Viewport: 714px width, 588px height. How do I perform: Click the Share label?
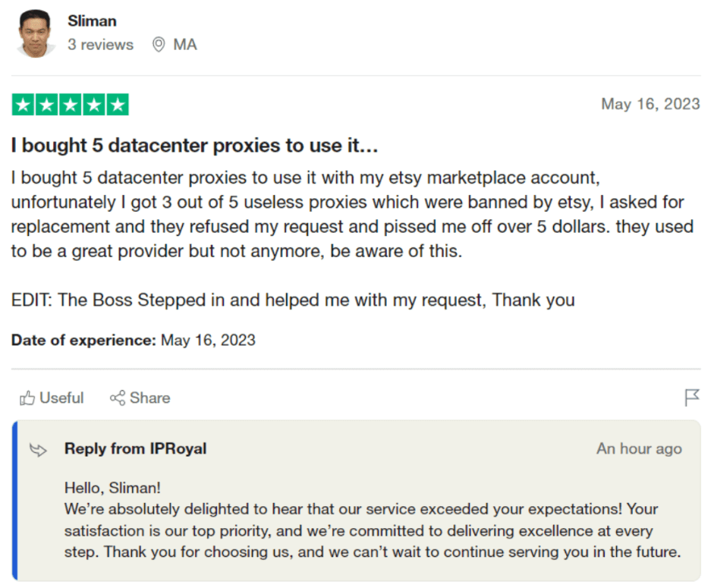[x=149, y=398]
